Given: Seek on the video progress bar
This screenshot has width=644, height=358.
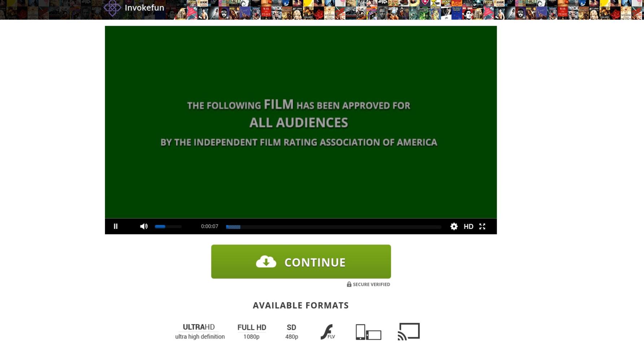Looking at the screenshot, I should click(x=334, y=227).
